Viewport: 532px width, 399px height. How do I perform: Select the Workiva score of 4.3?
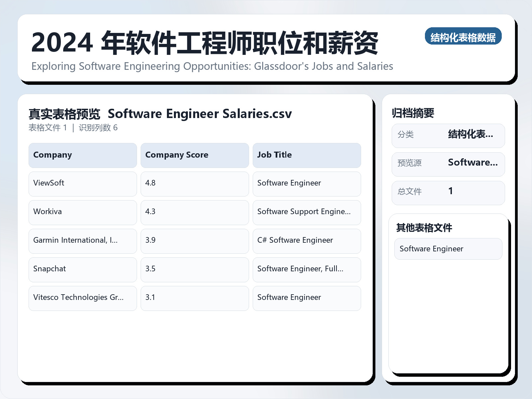[195, 212]
